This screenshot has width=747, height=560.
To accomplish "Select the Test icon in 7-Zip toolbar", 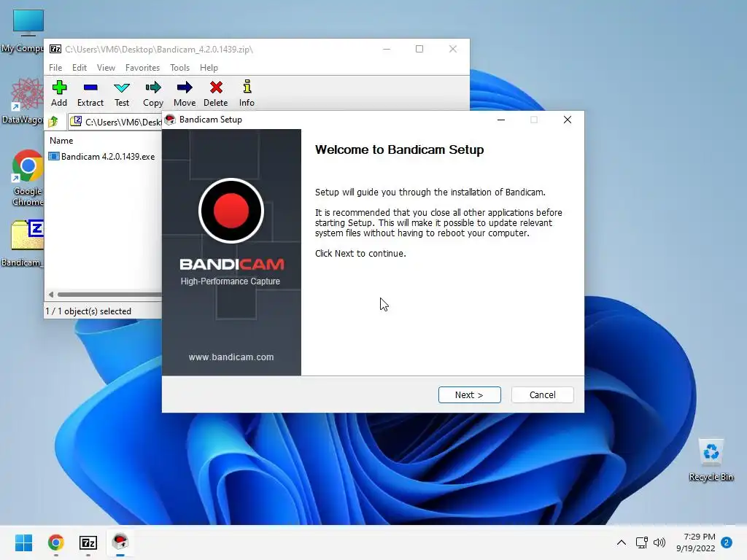I will (122, 93).
